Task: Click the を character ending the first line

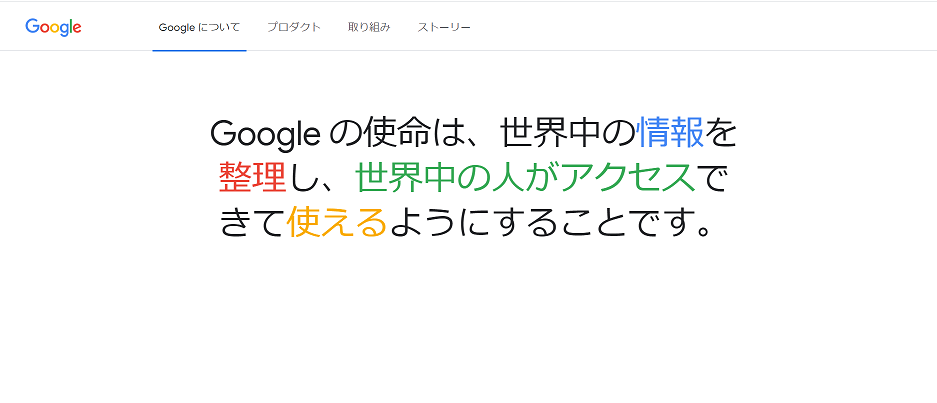Action: pos(721,133)
